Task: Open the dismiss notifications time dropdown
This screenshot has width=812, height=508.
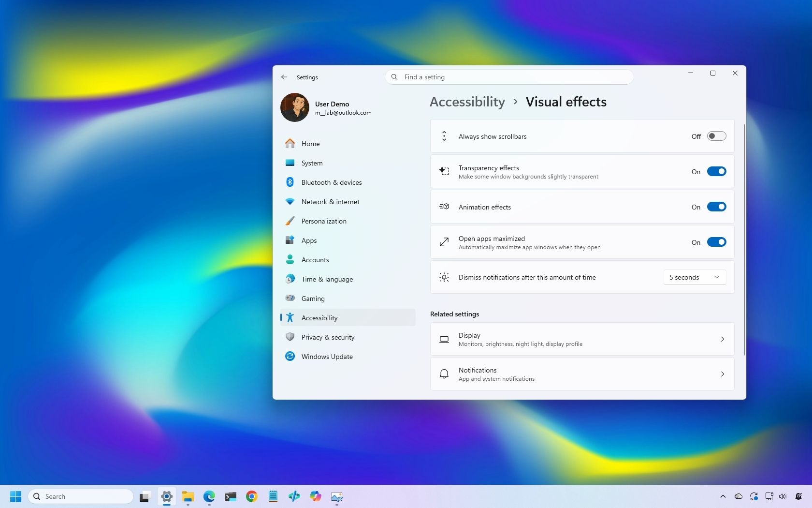Action: [695, 277]
